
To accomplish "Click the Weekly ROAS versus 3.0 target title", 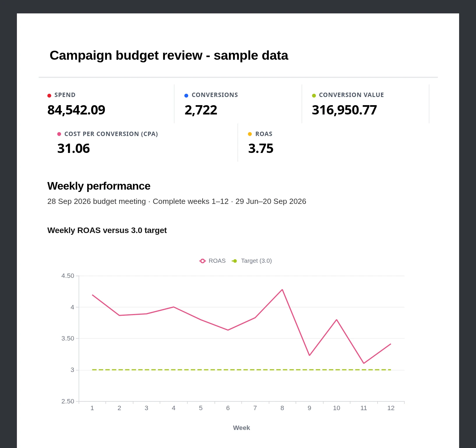I will point(107,230).
